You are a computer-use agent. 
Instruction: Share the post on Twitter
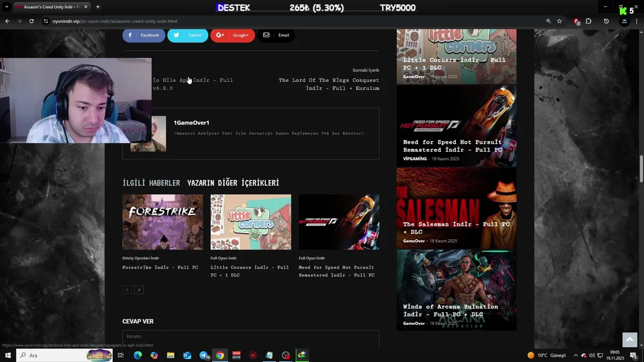[188, 35]
